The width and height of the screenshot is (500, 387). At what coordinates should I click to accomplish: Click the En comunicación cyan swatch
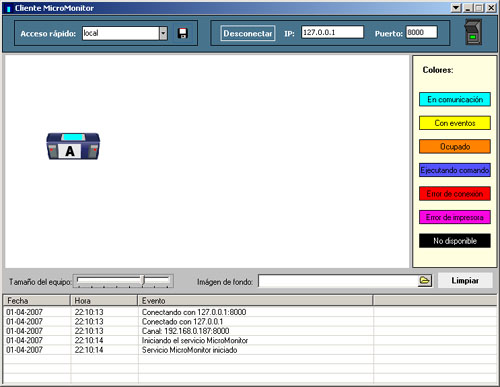pyautogui.click(x=455, y=99)
